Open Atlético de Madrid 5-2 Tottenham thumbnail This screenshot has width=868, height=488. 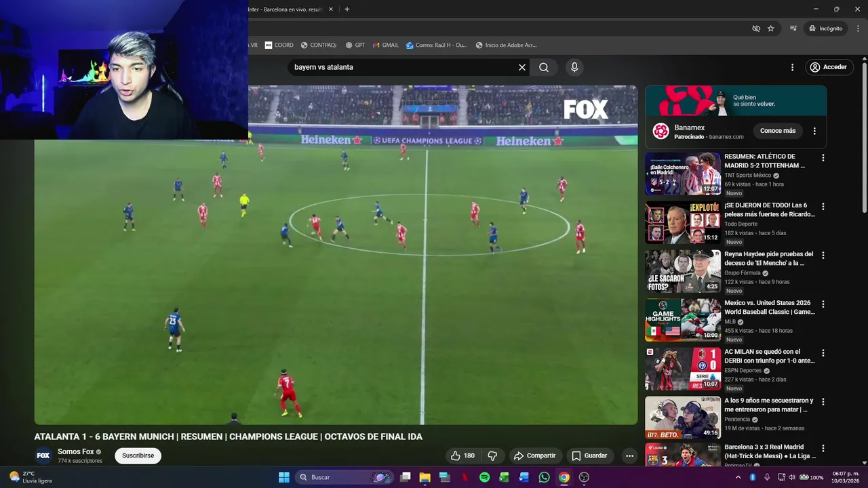(x=683, y=174)
